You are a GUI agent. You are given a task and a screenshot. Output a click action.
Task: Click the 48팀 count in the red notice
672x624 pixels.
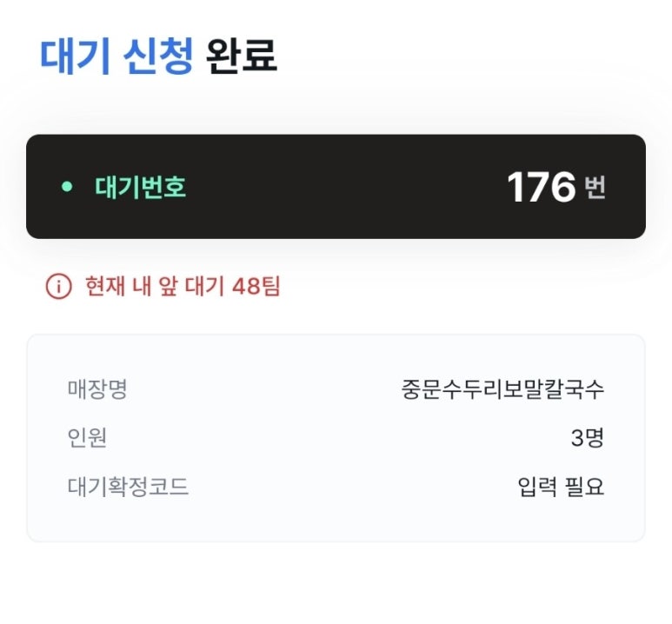256,286
